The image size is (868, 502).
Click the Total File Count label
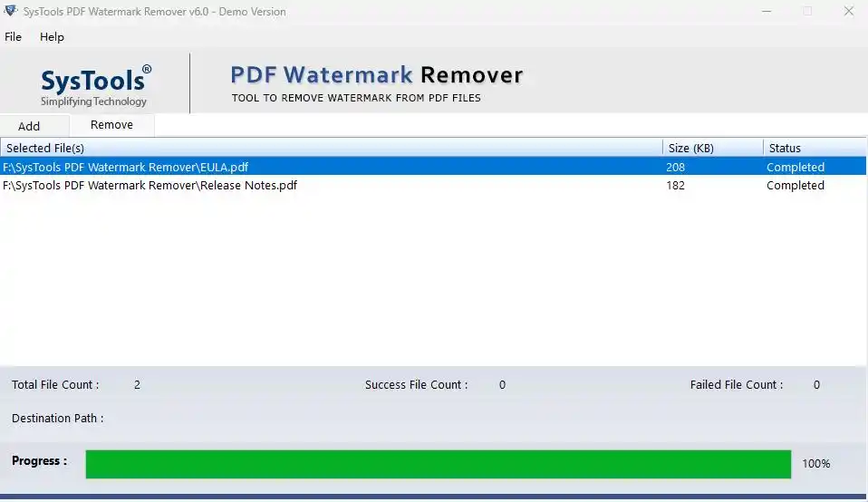tap(55, 385)
